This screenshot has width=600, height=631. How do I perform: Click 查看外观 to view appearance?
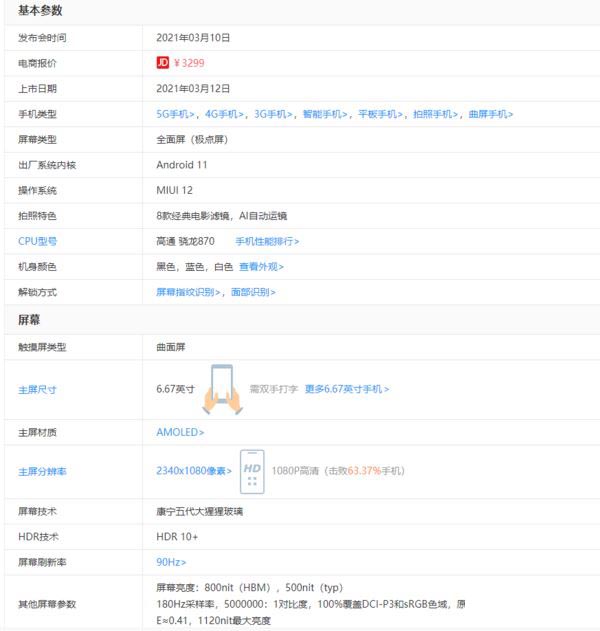point(262,267)
